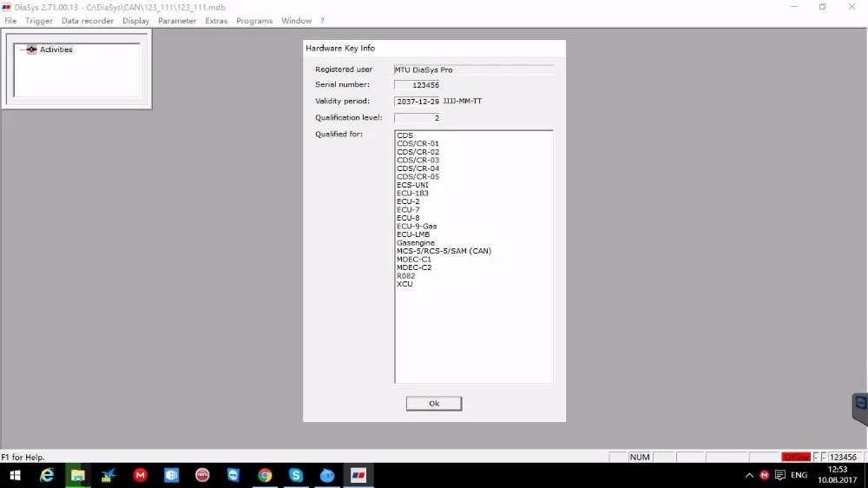868x488 pixels.
Task: Select MDEC-C1 in the list
Action: coord(413,260)
